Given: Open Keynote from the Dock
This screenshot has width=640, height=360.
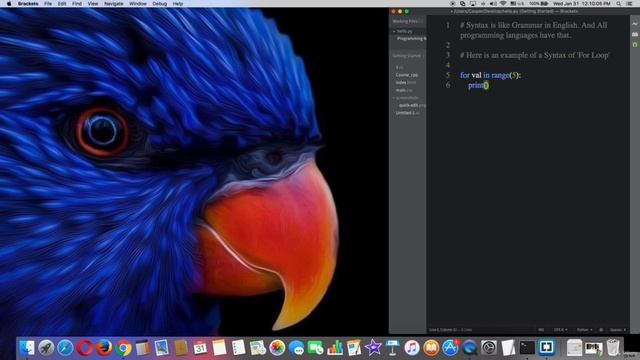Looking at the screenshot, I should coord(393,348).
